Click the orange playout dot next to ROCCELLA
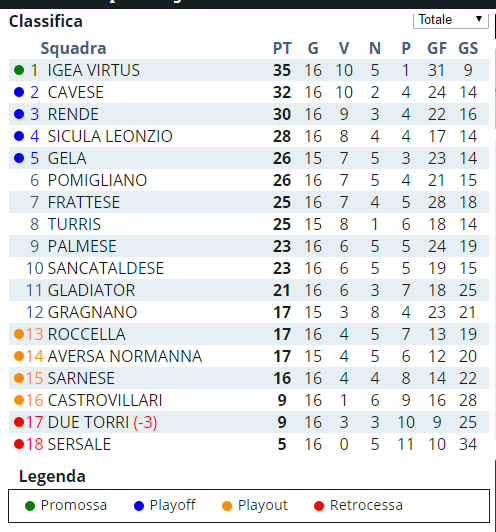 click(19, 334)
